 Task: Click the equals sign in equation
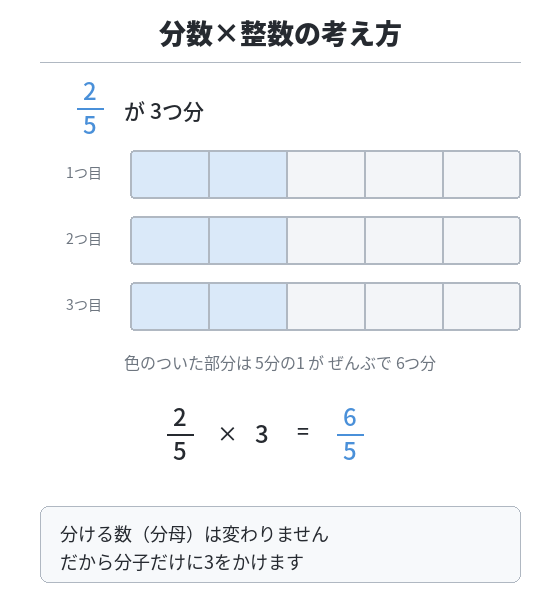coord(303,432)
